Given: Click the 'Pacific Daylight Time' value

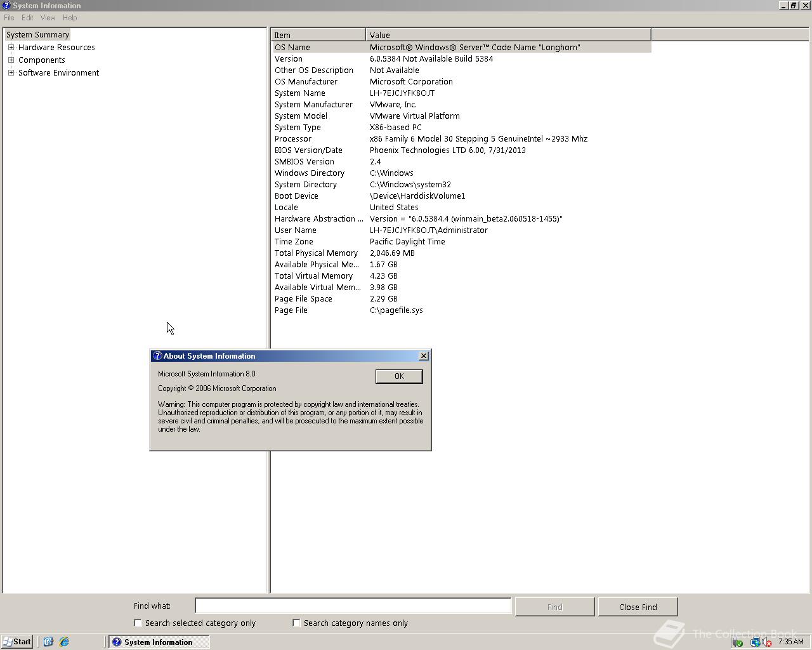Looking at the screenshot, I should [407, 242].
